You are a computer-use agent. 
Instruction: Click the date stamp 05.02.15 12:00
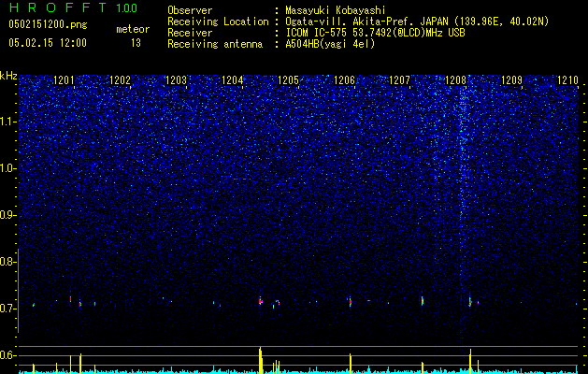tap(48, 43)
